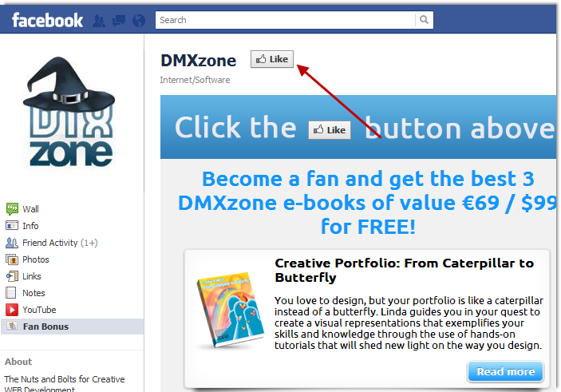The width and height of the screenshot is (561, 392).
Task: Click the Creative Portfolio e-book cover
Action: click(x=231, y=310)
